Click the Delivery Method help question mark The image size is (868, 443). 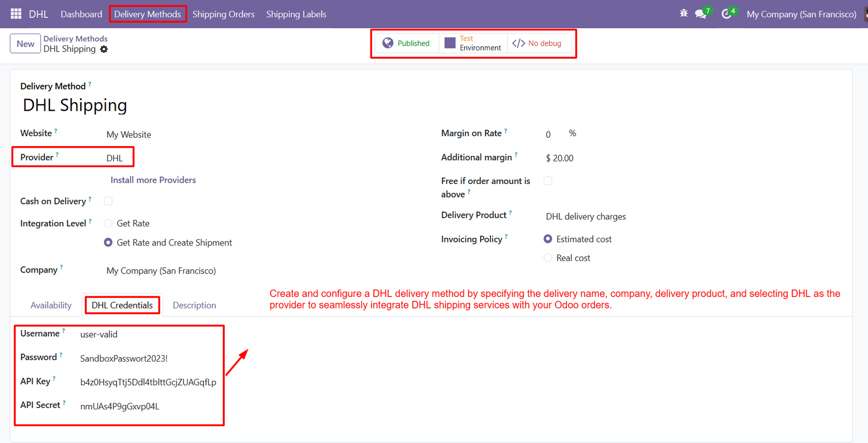[x=90, y=84]
